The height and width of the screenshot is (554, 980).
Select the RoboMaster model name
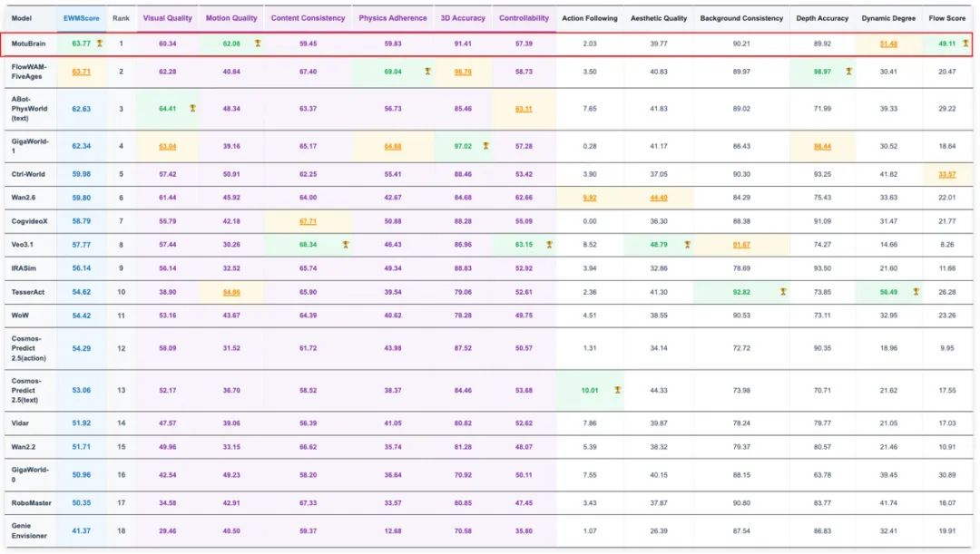coord(31,503)
